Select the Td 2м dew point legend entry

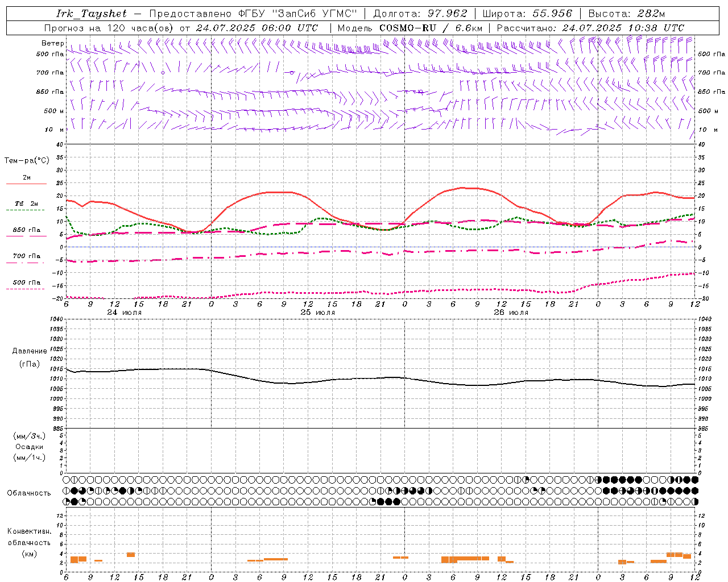coord(27,203)
